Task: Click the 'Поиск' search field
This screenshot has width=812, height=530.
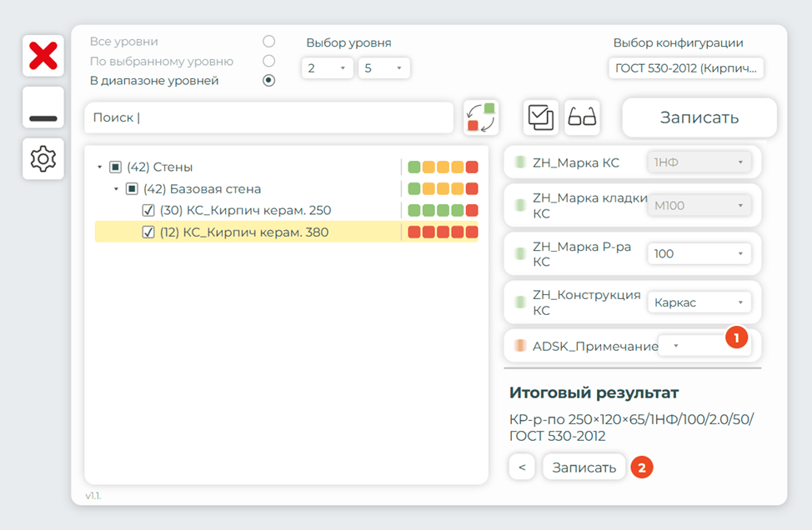Action: pos(268,117)
